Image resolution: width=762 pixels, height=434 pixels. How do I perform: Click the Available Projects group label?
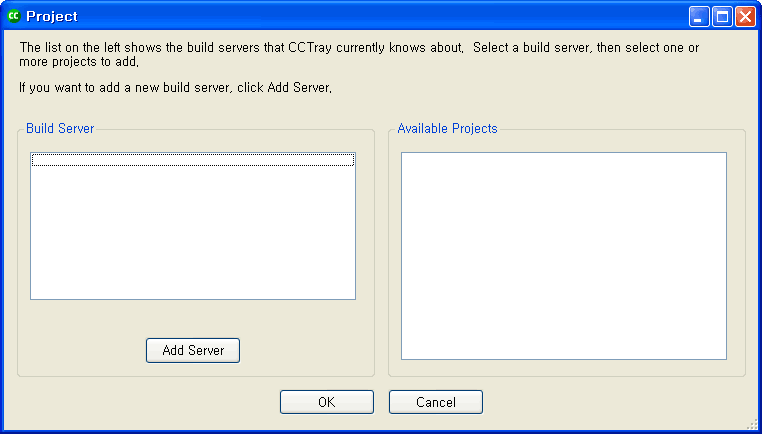447,128
